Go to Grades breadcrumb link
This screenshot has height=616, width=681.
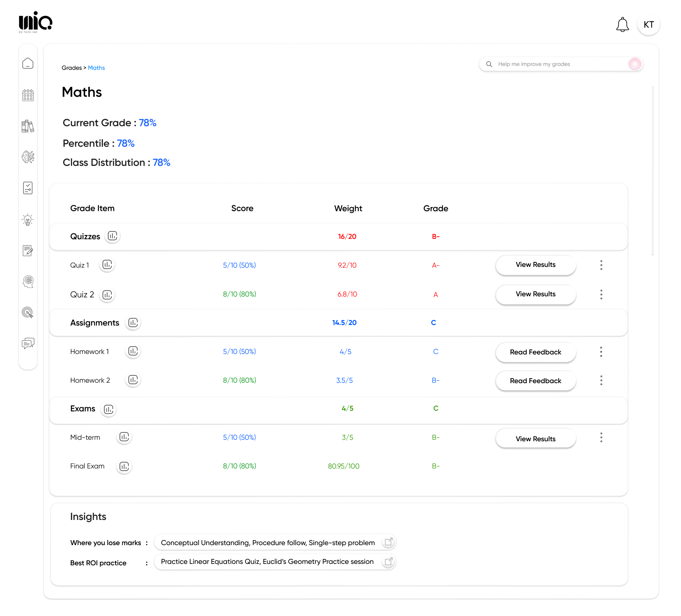(x=72, y=68)
